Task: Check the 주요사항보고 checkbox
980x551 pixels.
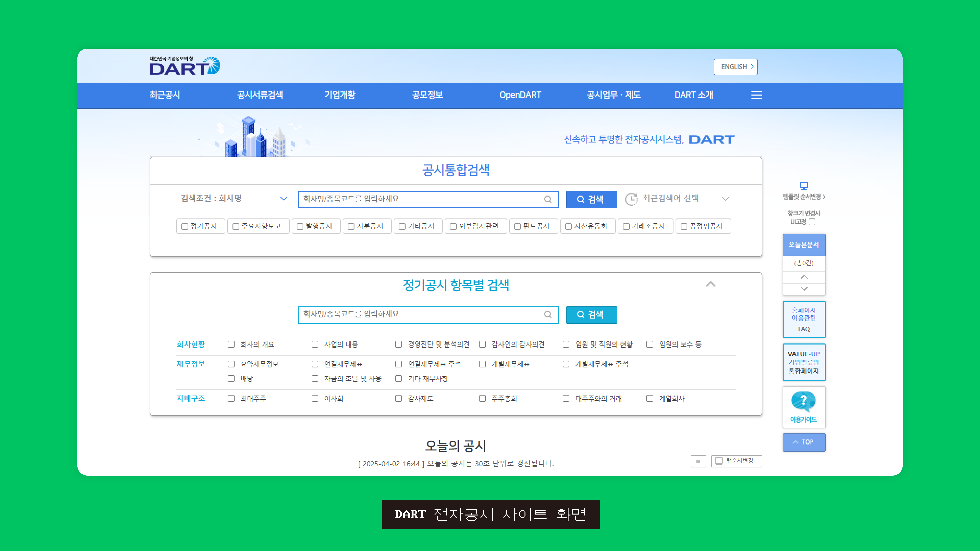Action: (236, 226)
